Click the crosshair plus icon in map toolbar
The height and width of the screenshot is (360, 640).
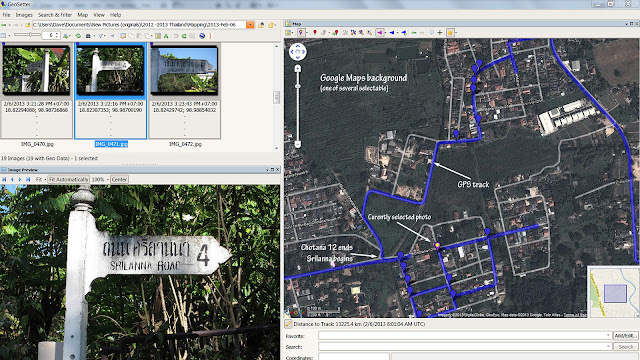tap(440, 32)
